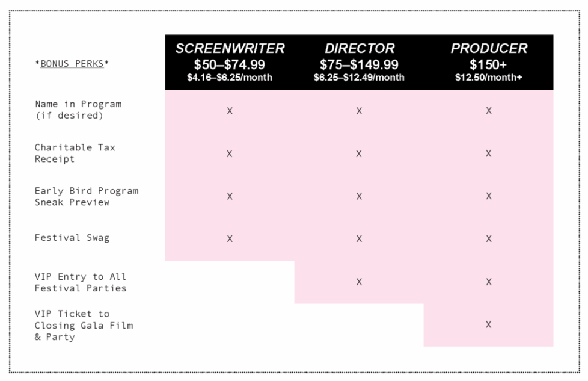Image resolution: width=588 pixels, height=381 pixels.
Task: Click Director X for Early Bird Preview
Action: point(359,196)
